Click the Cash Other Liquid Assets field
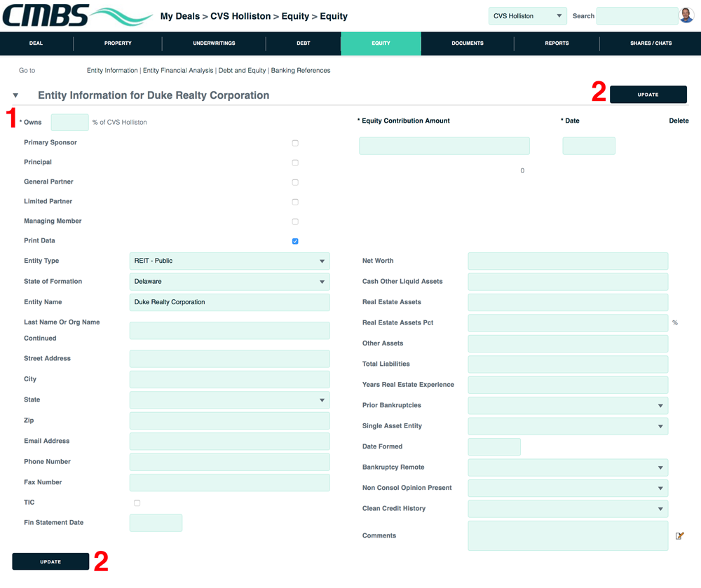 568,282
